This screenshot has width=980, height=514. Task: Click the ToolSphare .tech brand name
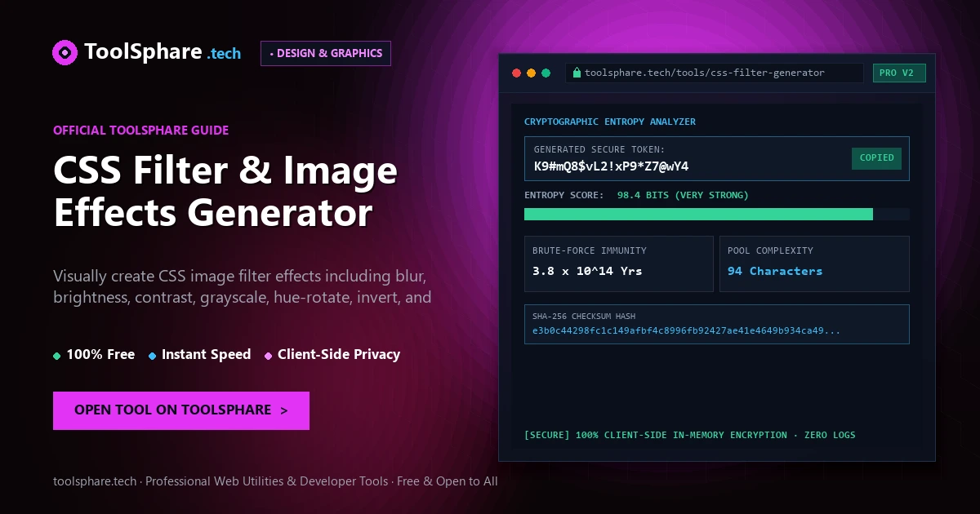[163, 52]
